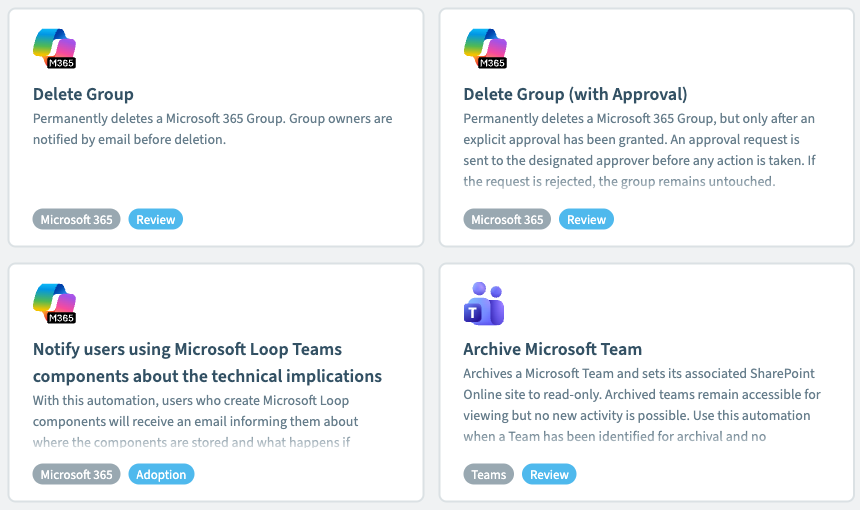Click the M365 icon on Notify users Loop card
Viewport: 860px width, 510px height.
click(x=54, y=304)
